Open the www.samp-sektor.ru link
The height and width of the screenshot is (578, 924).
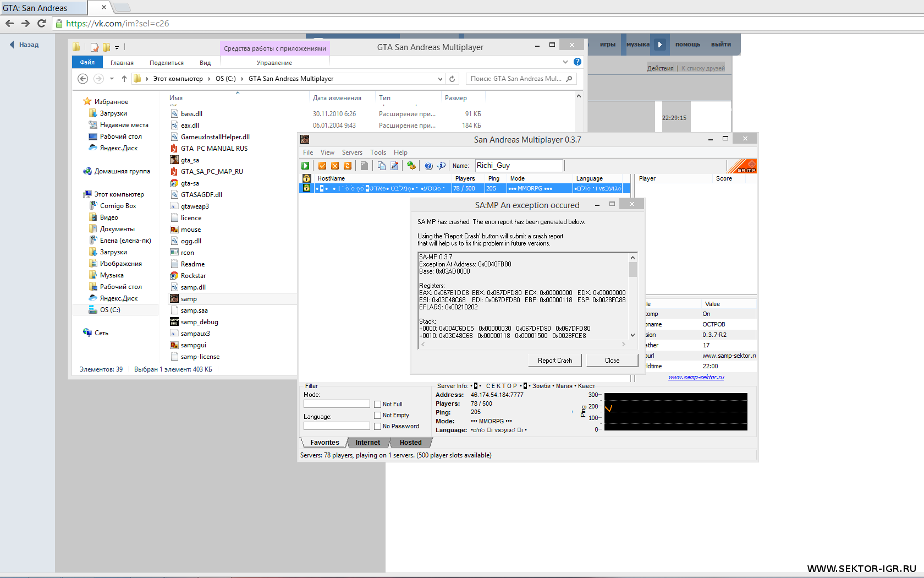696,378
